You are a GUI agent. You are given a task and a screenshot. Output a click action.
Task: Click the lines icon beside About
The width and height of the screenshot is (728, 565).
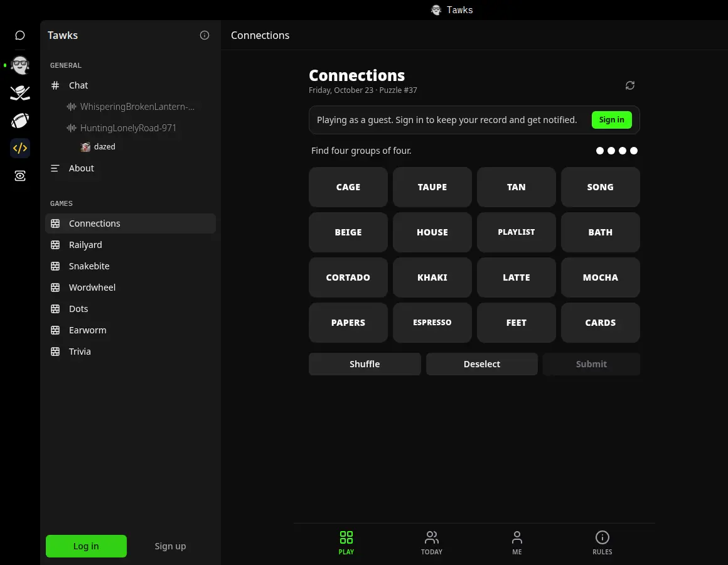[x=55, y=168]
